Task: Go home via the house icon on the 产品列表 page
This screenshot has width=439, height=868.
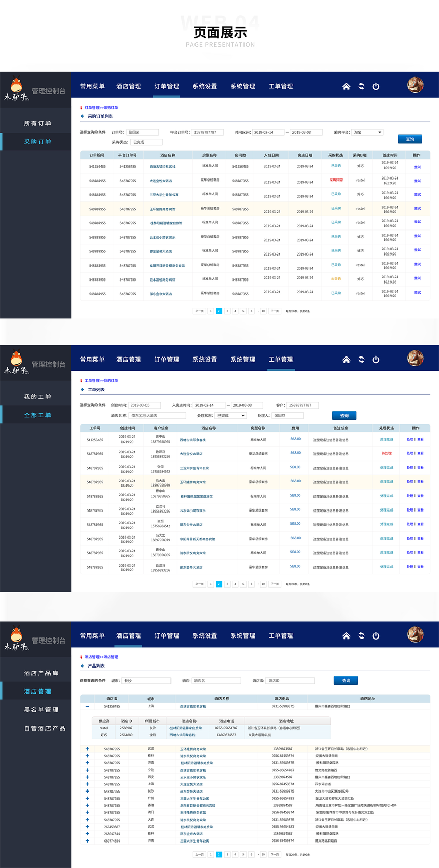Action: coord(346,636)
